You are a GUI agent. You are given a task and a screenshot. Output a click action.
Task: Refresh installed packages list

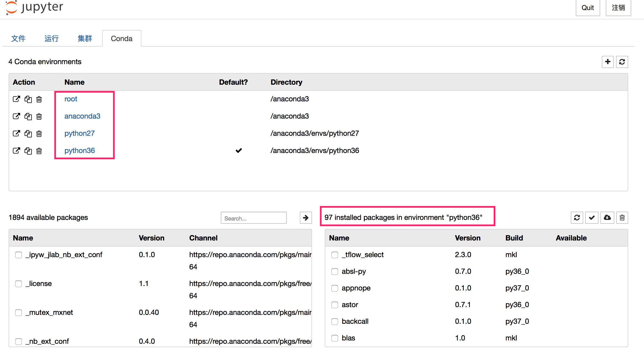tap(577, 218)
